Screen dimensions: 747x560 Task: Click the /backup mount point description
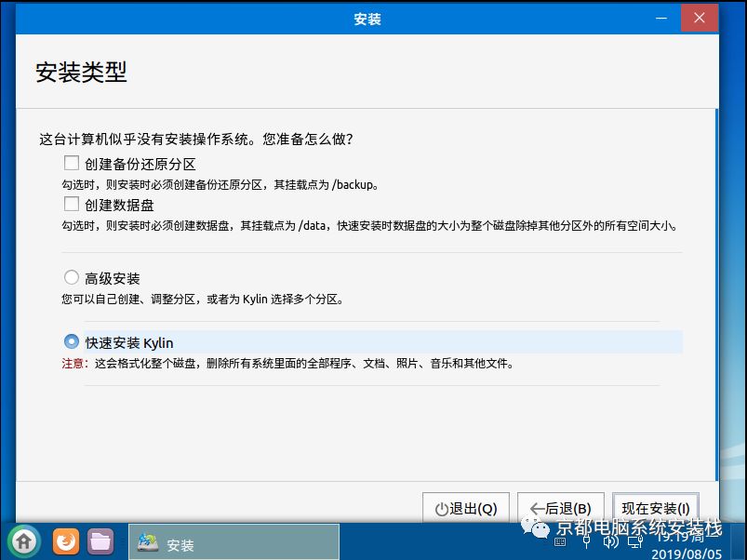tap(220, 185)
